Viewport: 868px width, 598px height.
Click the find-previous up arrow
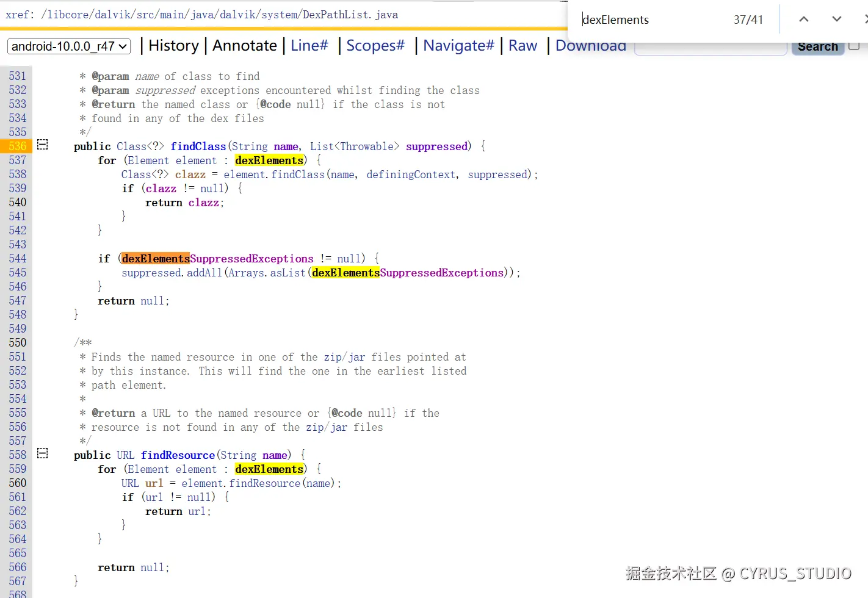804,19
